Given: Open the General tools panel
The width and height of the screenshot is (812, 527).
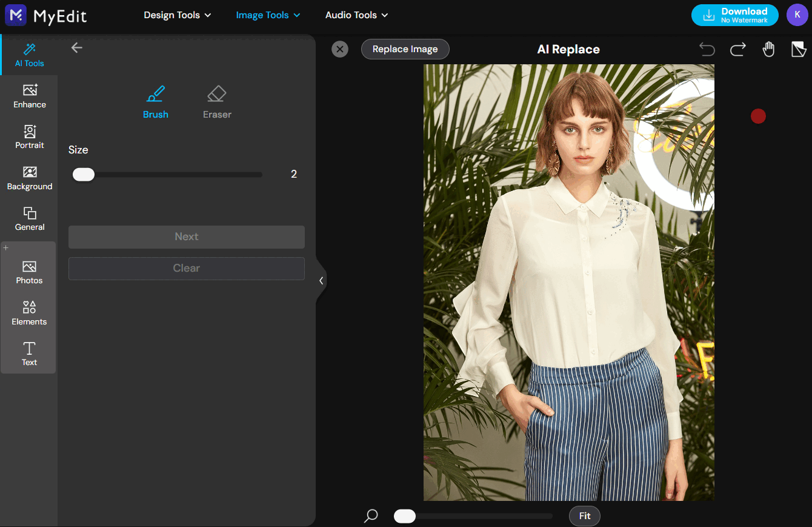Looking at the screenshot, I should pyautogui.click(x=28, y=218).
